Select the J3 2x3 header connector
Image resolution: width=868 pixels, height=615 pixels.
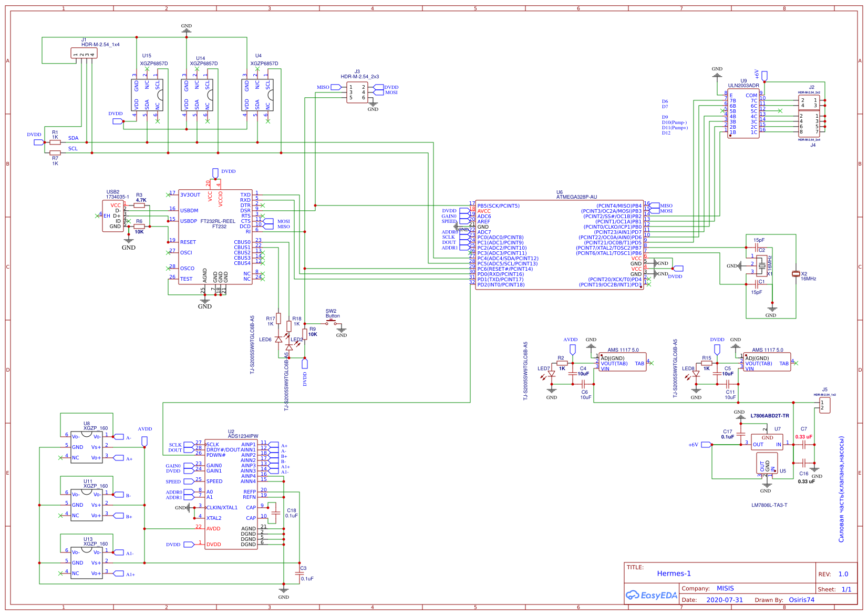(x=357, y=93)
